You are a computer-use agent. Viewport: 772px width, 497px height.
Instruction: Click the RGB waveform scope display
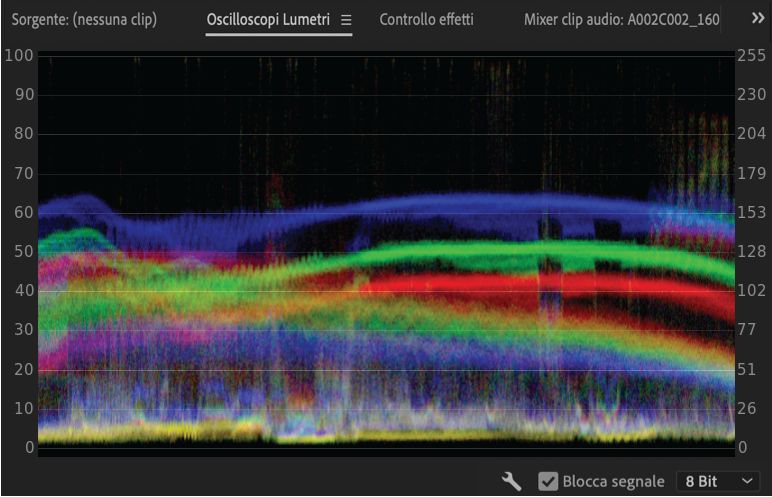coord(386,253)
